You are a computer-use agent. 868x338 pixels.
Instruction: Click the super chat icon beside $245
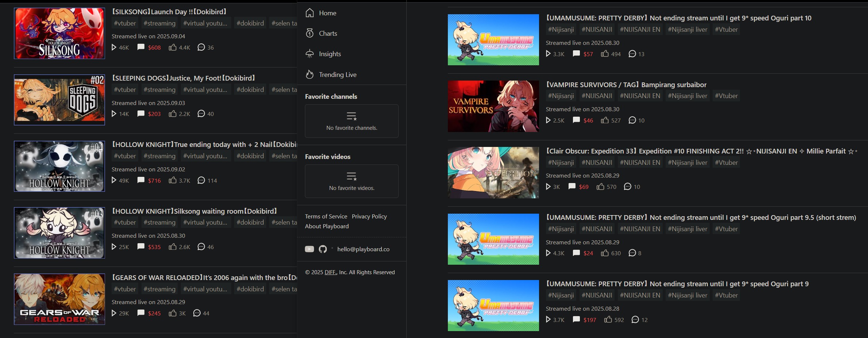[141, 313]
